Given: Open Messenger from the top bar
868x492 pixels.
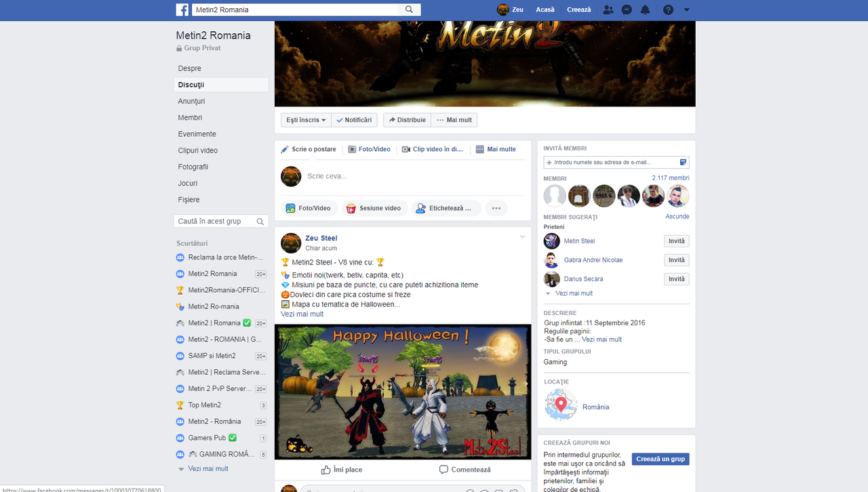Looking at the screenshot, I should [627, 9].
